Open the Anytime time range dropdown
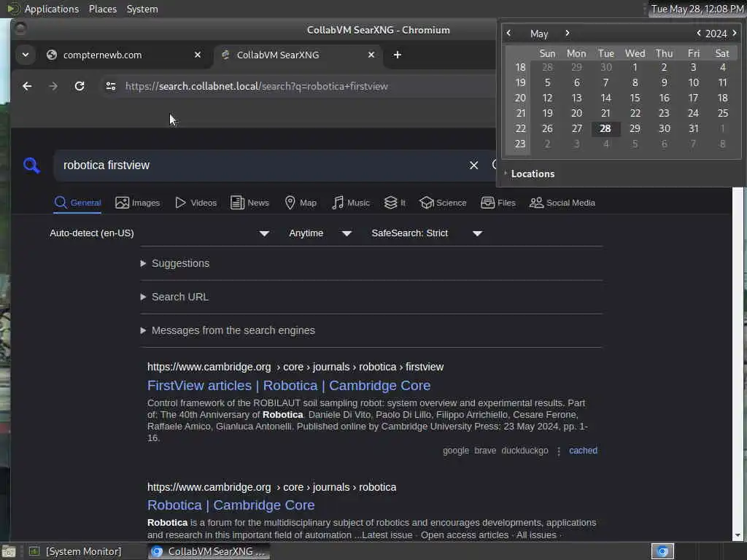 point(320,233)
